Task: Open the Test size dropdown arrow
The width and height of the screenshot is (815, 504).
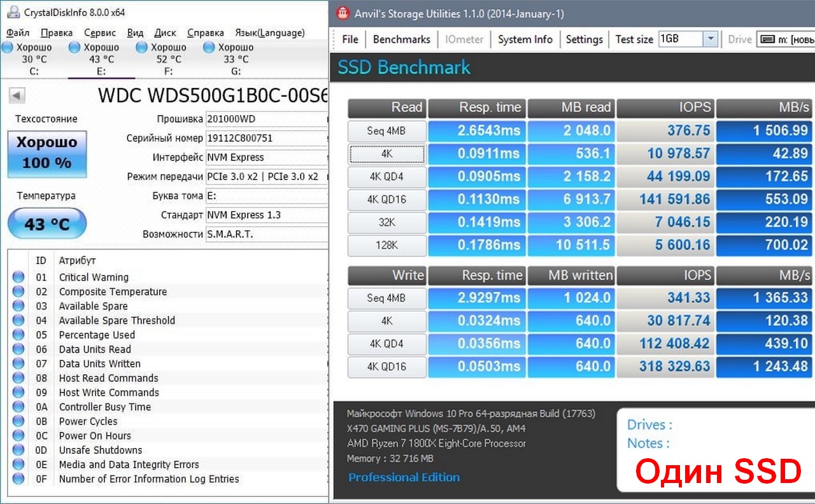Action: tap(711, 39)
